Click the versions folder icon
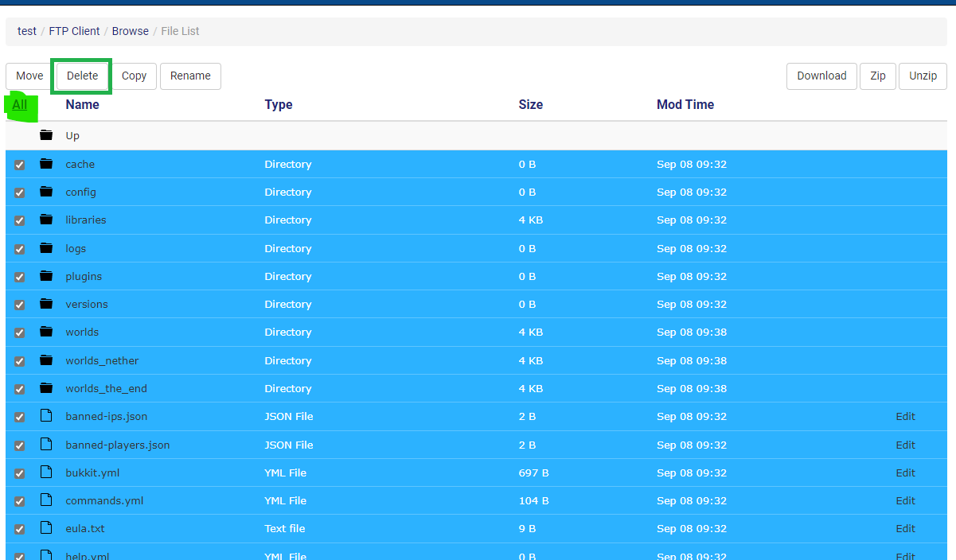 pos(46,304)
